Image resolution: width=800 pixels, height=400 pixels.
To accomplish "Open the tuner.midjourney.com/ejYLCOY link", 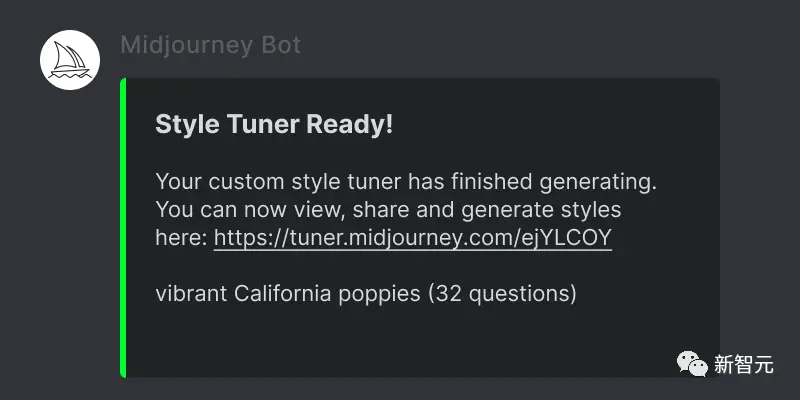I will point(412,237).
